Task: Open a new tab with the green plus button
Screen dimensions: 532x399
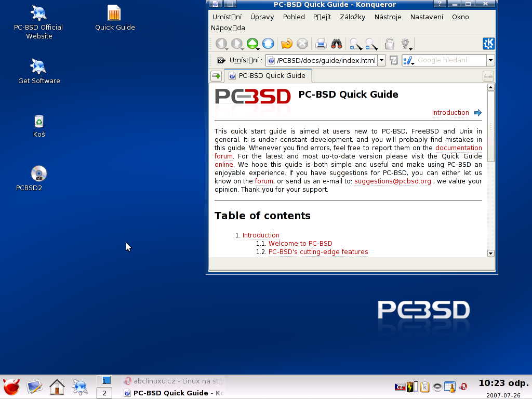Action: tap(216, 76)
